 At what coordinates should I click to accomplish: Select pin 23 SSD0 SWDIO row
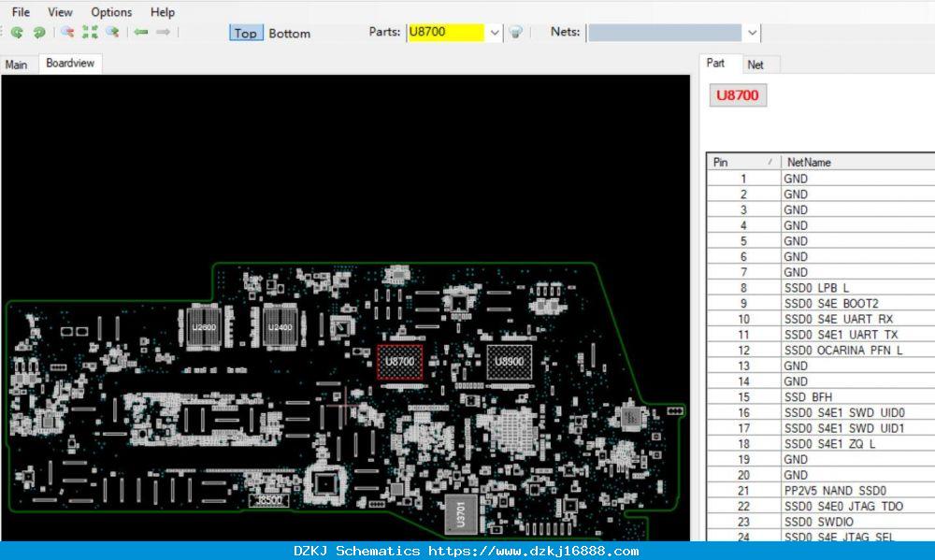(821, 522)
